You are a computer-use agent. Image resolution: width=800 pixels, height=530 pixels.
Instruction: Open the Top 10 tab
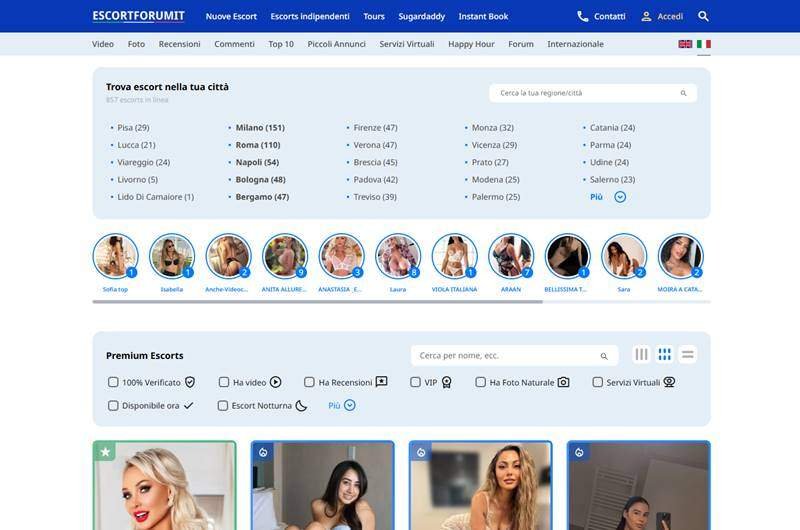(x=281, y=44)
